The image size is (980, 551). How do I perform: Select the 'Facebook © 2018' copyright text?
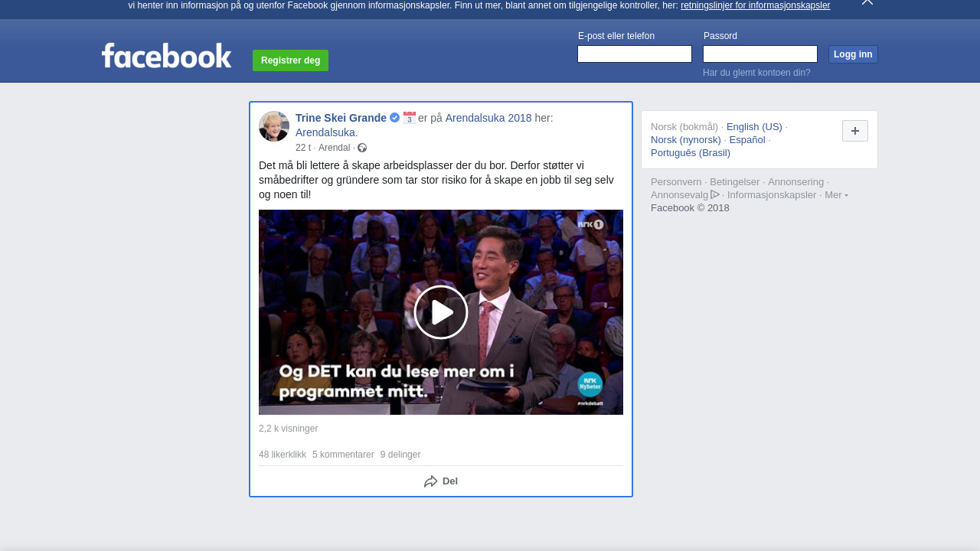[690, 208]
